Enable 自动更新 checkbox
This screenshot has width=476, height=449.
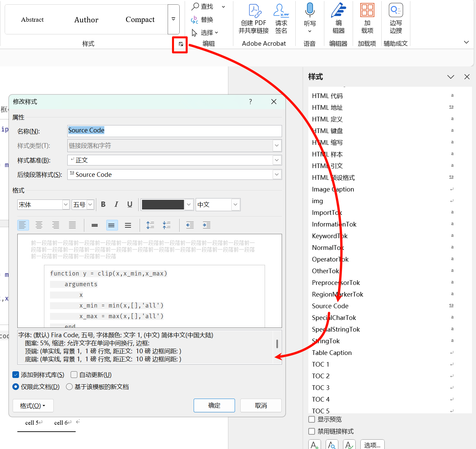click(74, 375)
